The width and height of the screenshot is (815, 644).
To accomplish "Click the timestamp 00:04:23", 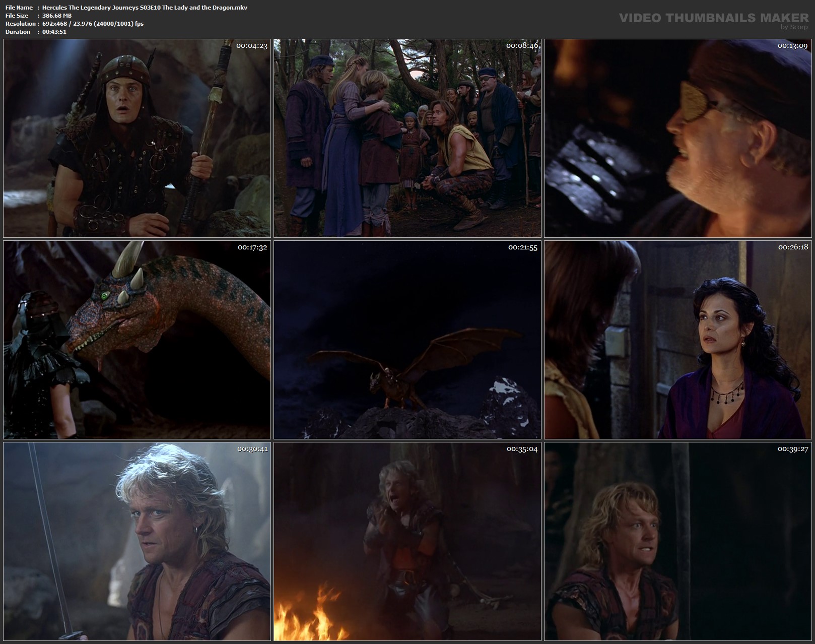I will pos(252,46).
